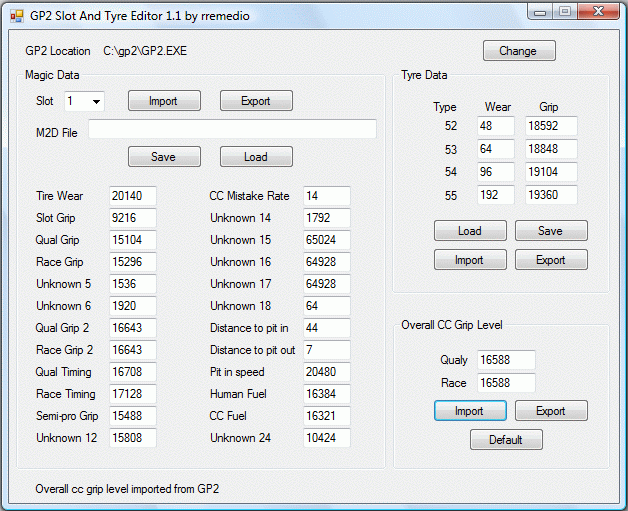This screenshot has height=511, width=628.
Task: Save the M2D file
Action: (164, 157)
